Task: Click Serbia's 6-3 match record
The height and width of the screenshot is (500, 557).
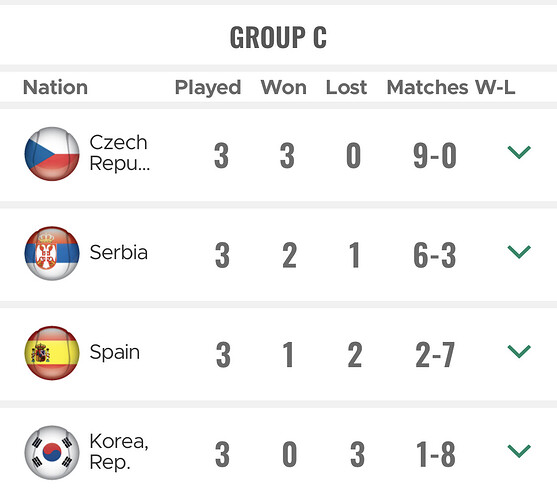Action: coord(435,255)
